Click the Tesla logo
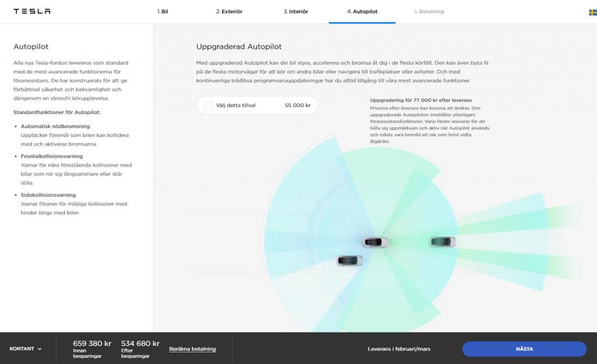 [x=32, y=12]
